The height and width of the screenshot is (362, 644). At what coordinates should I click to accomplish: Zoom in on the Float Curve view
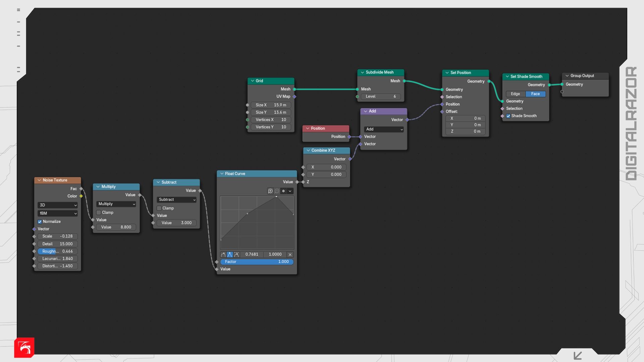(270, 191)
